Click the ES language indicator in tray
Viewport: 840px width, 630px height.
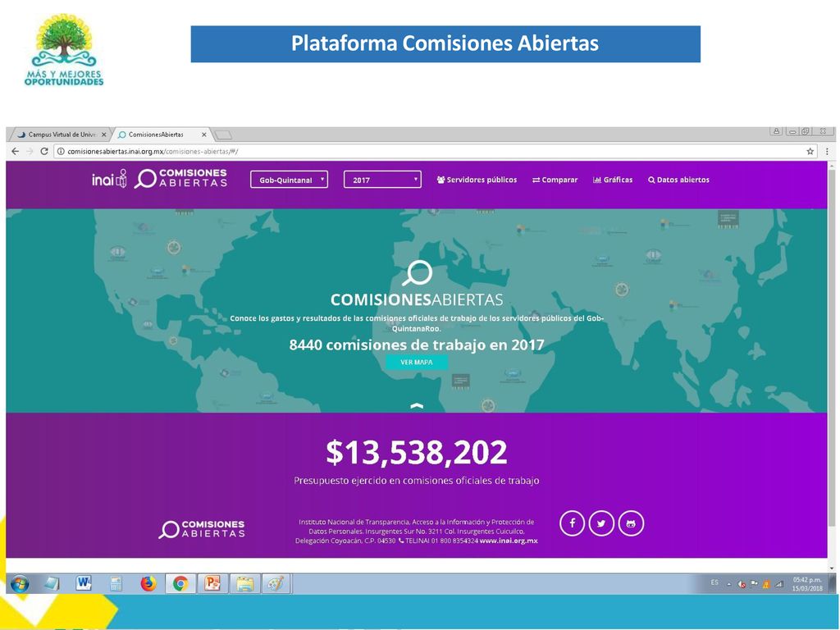click(x=714, y=582)
